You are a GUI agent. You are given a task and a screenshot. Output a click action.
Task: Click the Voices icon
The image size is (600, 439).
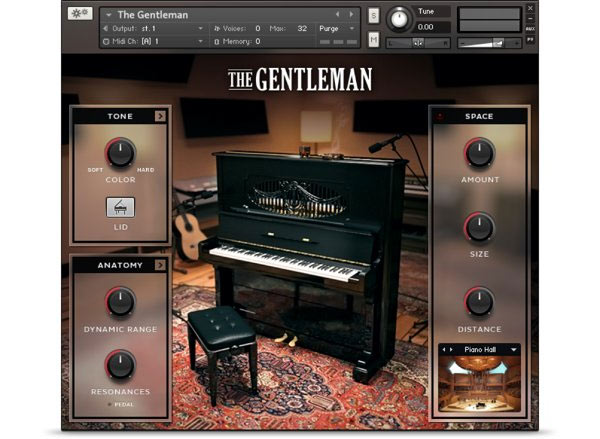pyautogui.click(x=217, y=29)
